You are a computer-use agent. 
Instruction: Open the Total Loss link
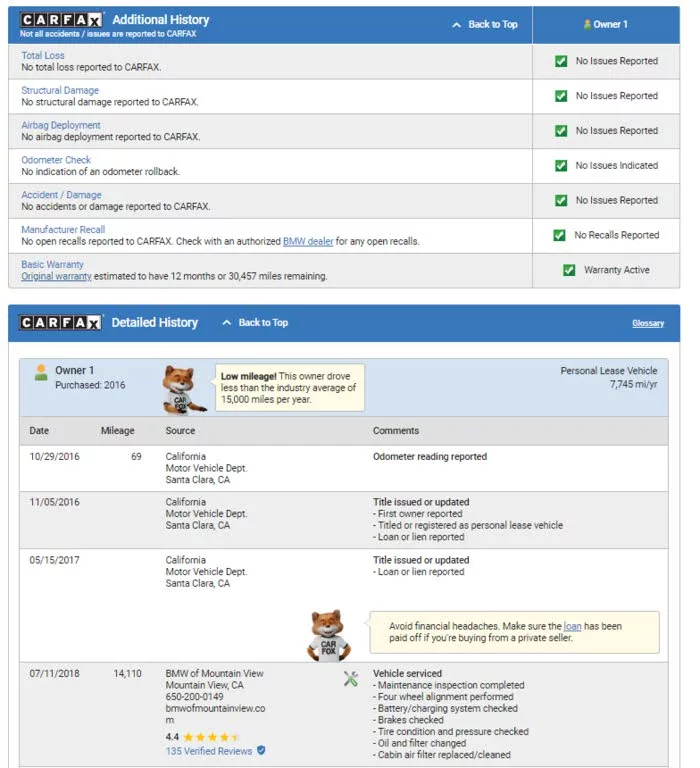click(43, 55)
